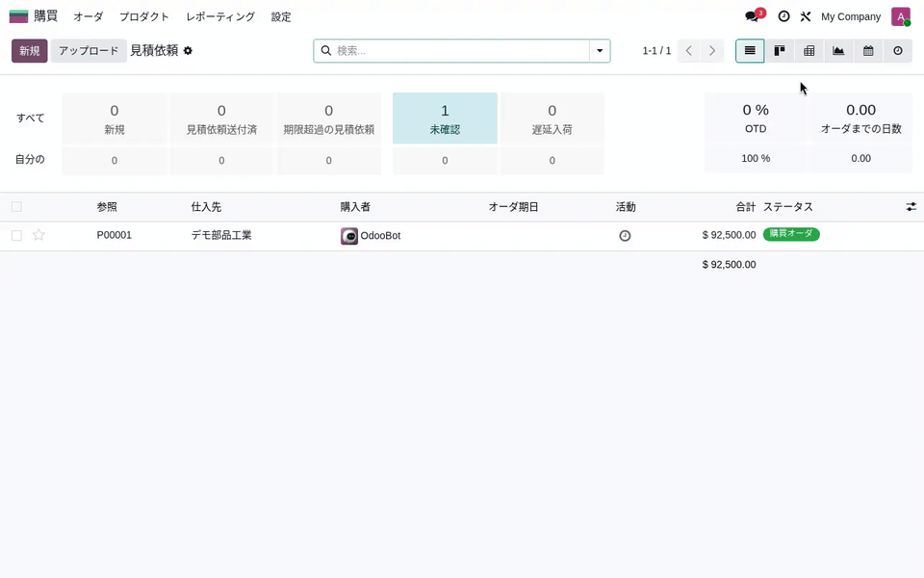Open the user avatar menu
924x578 pixels.
click(901, 16)
